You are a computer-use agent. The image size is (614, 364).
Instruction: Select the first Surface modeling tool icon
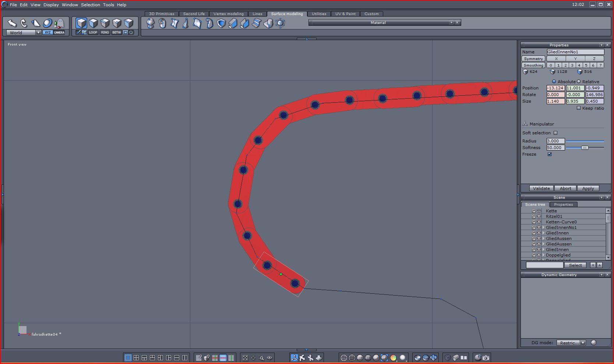pyautogui.click(x=151, y=23)
